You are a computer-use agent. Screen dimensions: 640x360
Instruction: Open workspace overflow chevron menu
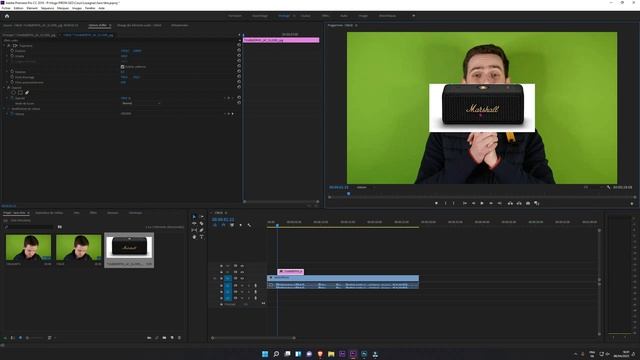[x=413, y=16]
